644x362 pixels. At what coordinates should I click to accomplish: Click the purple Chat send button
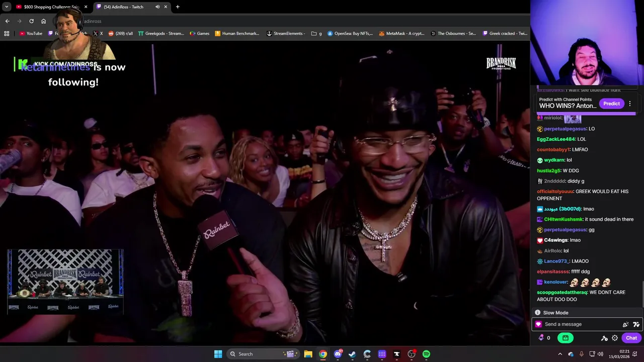tap(631, 338)
